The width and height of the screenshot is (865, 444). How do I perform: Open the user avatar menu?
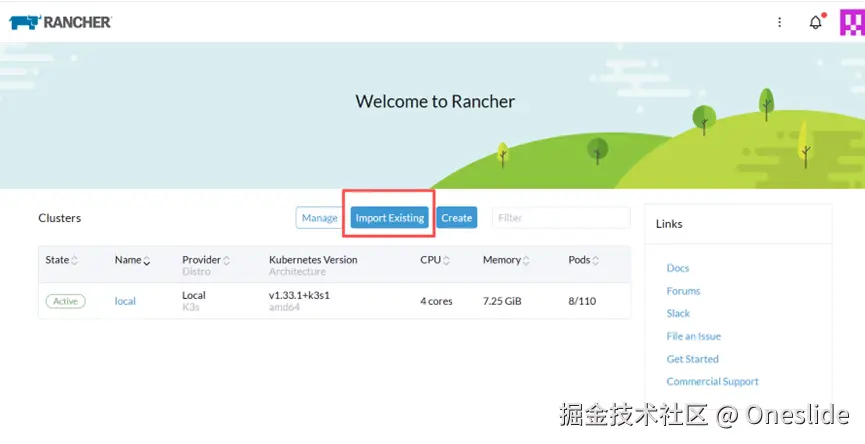(852, 22)
